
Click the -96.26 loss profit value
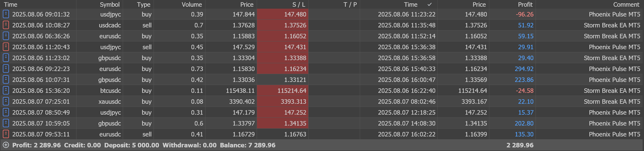(x=524, y=14)
